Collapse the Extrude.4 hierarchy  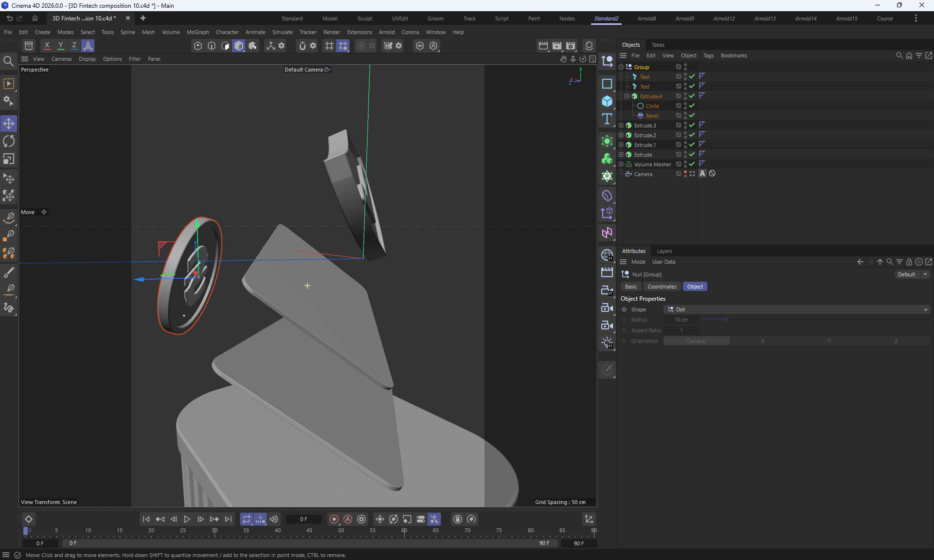[627, 96]
